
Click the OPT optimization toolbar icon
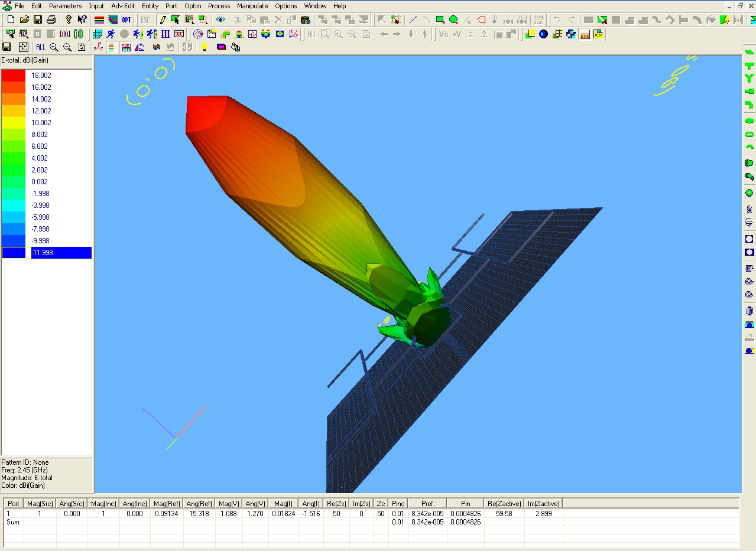pyautogui.click(x=126, y=20)
